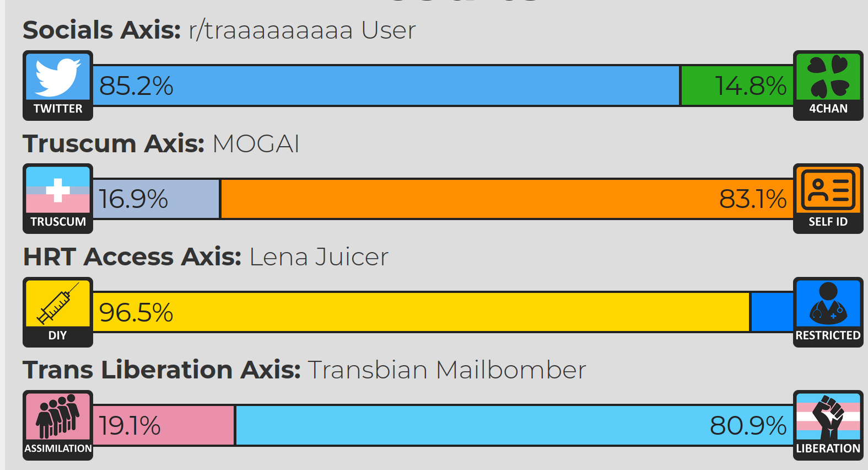Click the light blue 80.9% Liberation bar
This screenshot has width=868, height=470.
(515, 425)
